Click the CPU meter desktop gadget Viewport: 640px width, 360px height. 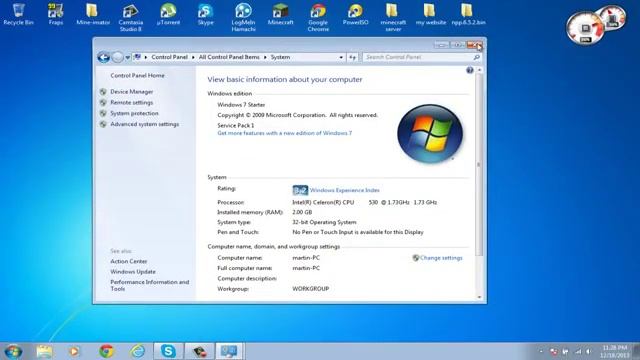(585, 28)
